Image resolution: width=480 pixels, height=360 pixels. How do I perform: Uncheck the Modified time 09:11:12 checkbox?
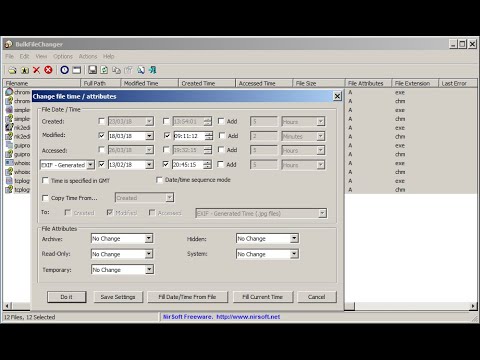[x=167, y=135]
